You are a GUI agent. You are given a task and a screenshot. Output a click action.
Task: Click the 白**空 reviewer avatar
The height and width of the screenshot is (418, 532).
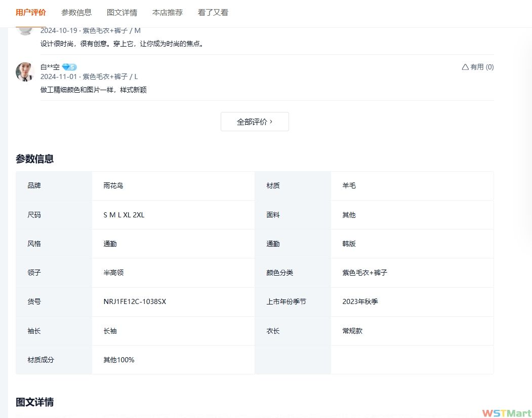click(25, 72)
